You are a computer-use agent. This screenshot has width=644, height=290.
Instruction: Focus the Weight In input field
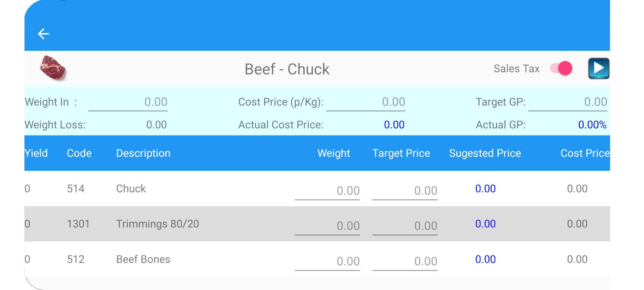tap(128, 102)
